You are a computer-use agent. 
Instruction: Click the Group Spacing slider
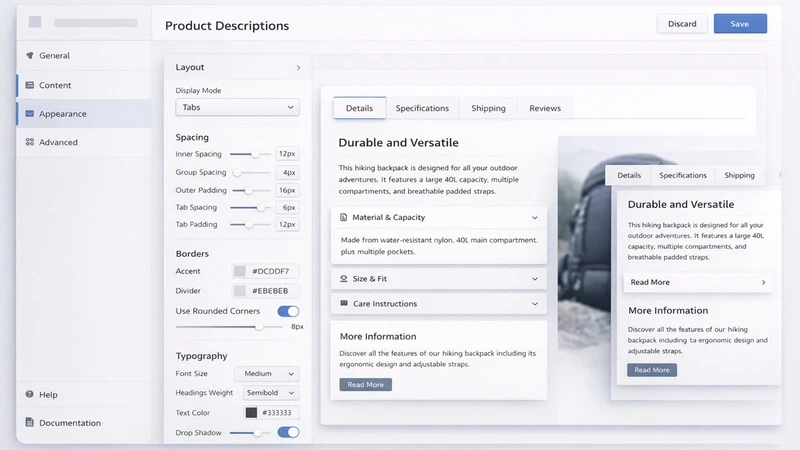pos(250,172)
